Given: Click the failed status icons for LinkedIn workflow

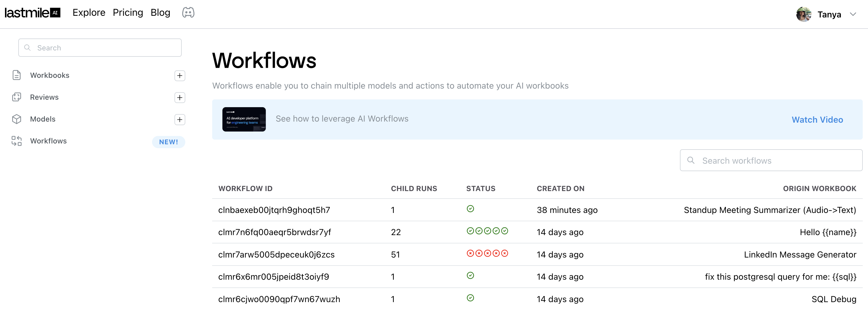Looking at the screenshot, I should 487,253.
